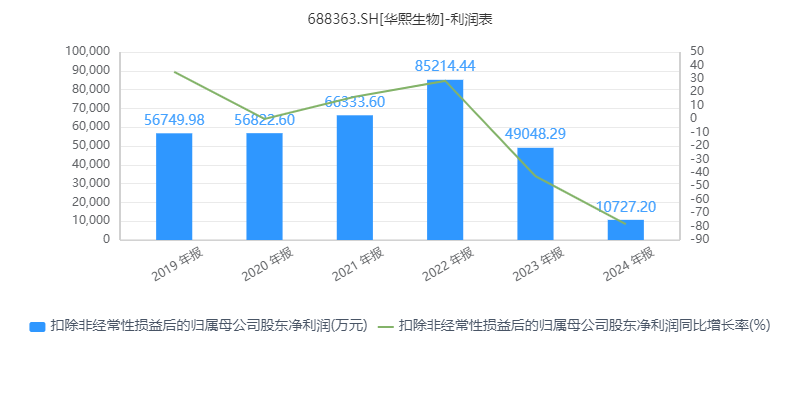This screenshot has width=800, height=400.
Task: Click the 2019 年报 axis label
Action: pos(178,264)
